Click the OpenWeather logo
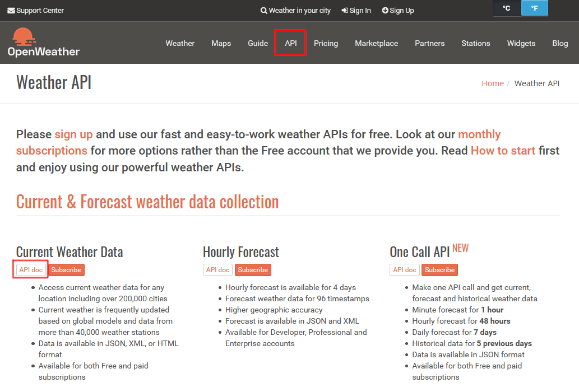This screenshot has height=392, width=579. [x=43, y=43]
